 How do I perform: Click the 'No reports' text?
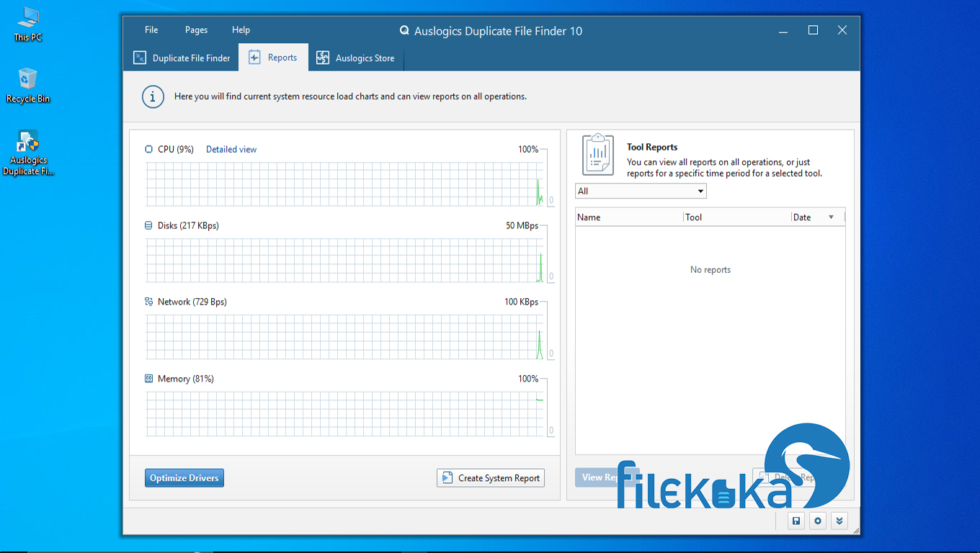pos(710,269)
